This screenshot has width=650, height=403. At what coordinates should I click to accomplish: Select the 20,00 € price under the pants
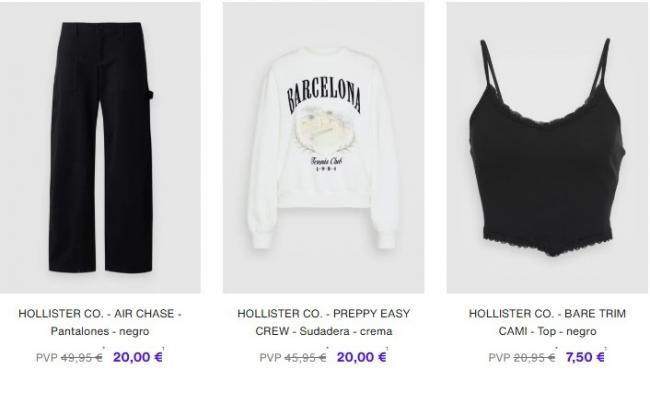(x=138, y=357)
